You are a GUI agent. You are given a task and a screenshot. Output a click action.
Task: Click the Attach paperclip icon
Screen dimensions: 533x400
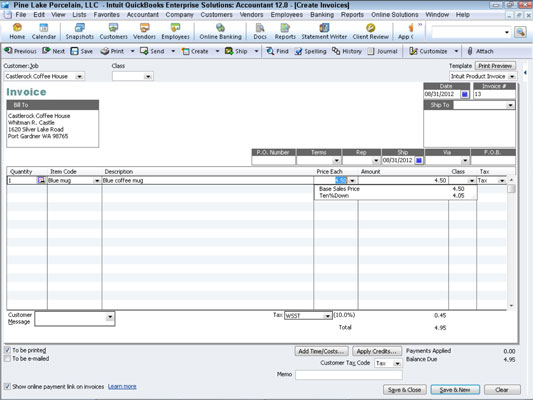470,51
